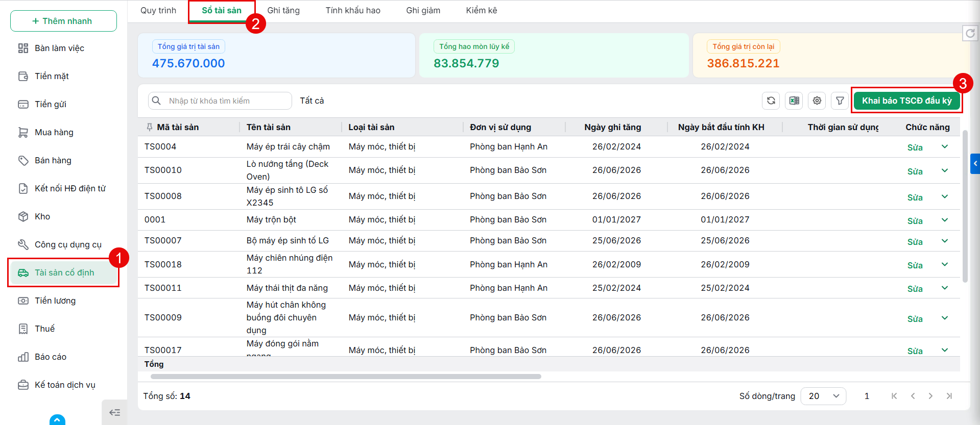The image size is (980, 425).
Task: Open the filter funnel icon
Action: pyautogui.click(x=840, y=101)
